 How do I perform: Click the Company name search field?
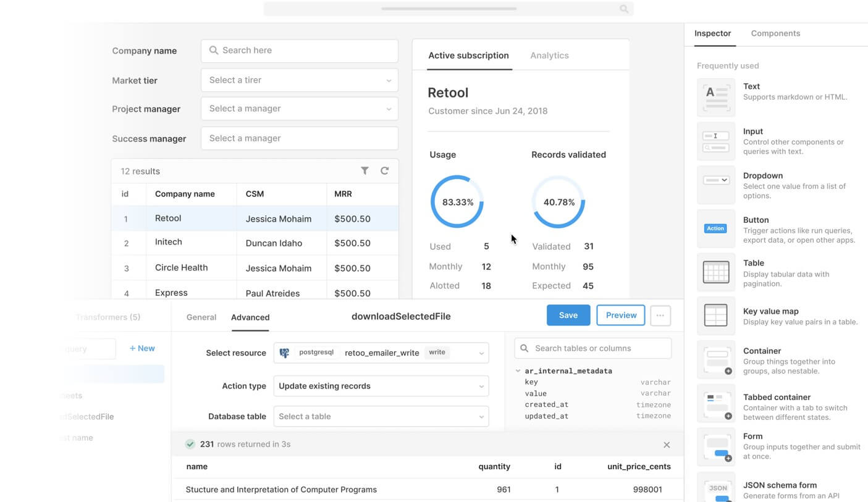299,50
